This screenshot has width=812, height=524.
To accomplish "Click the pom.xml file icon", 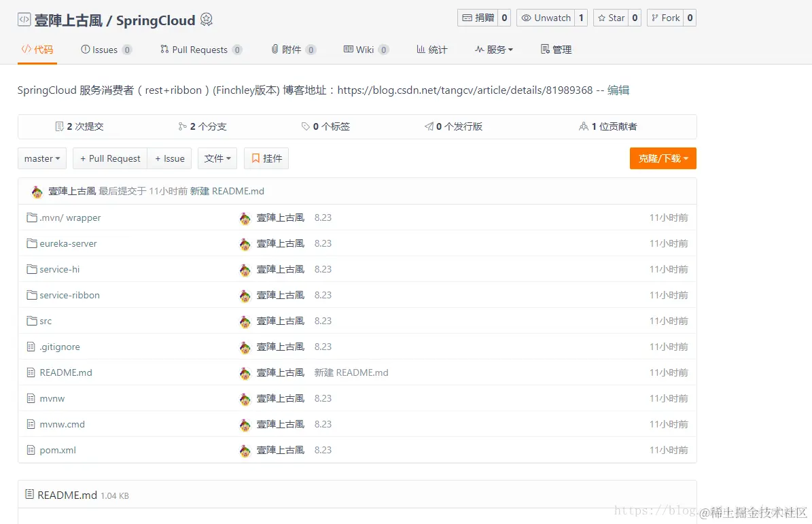I will tap(31, 451).
